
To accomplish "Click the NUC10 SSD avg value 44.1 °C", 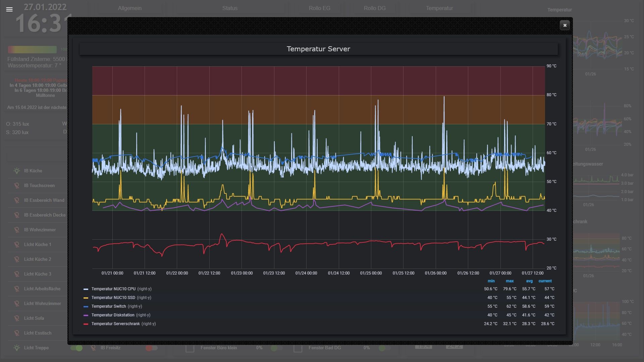I will (x=529, y=298).
